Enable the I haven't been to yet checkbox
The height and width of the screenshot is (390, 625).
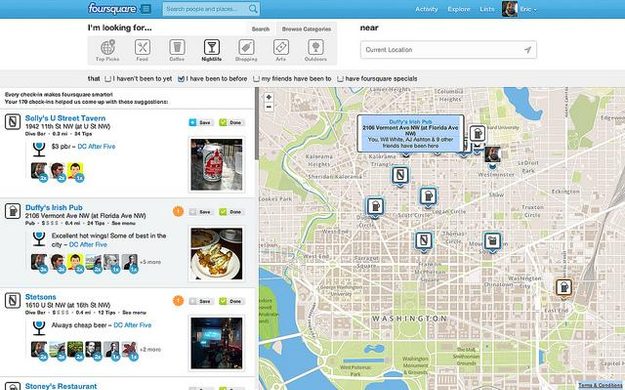click(x=108, y=79)
